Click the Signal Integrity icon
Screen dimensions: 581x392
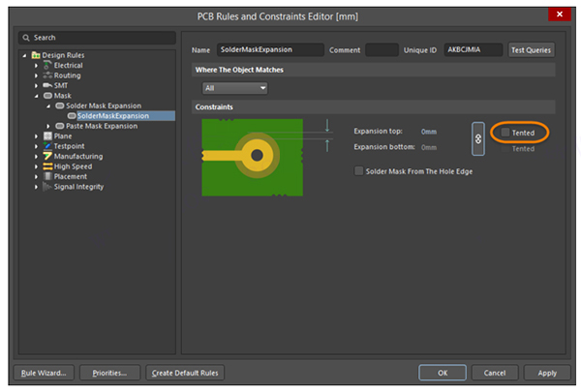[x=47, y=187]
